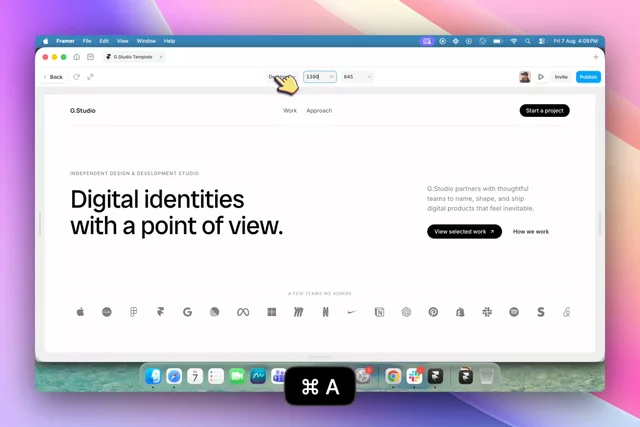This screenshot has height=427, width=640.
Task: Click the user avatar in the toolbar
Action: (525, 77)
